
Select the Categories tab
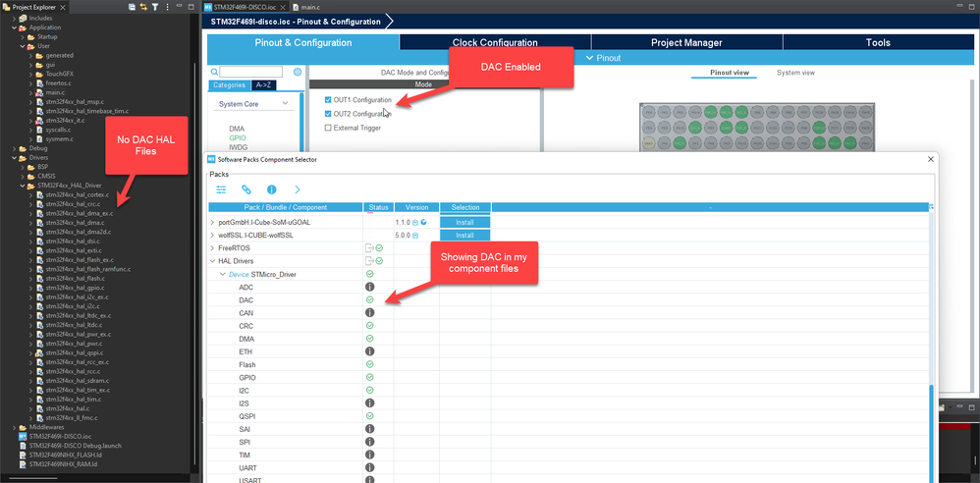pos(229,85)
